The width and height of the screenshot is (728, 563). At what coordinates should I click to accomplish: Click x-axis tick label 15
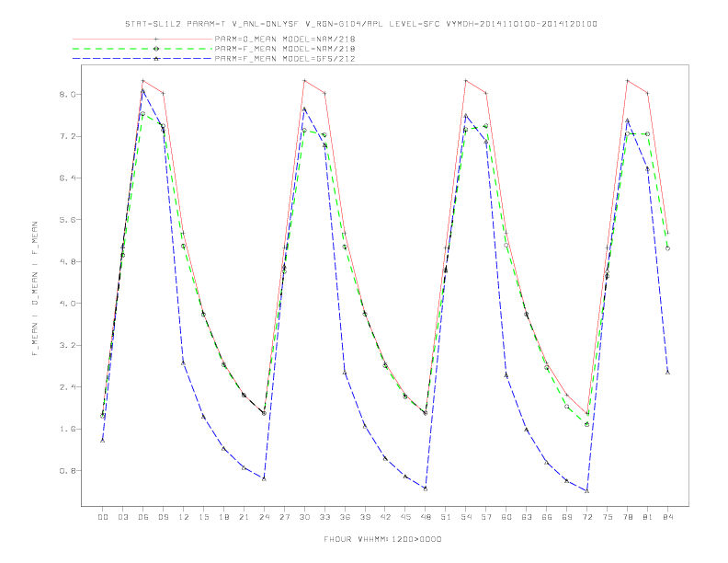[203, 517]
